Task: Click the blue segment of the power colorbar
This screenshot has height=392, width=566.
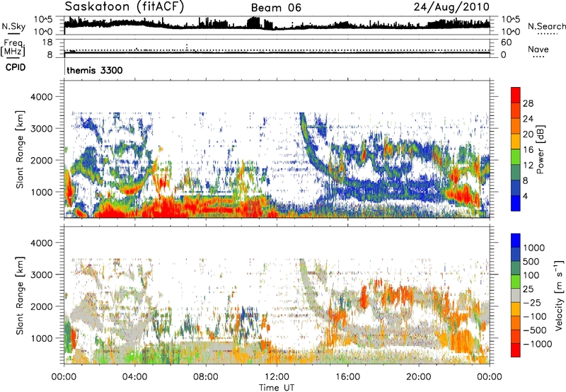Action: click(516, 203)
